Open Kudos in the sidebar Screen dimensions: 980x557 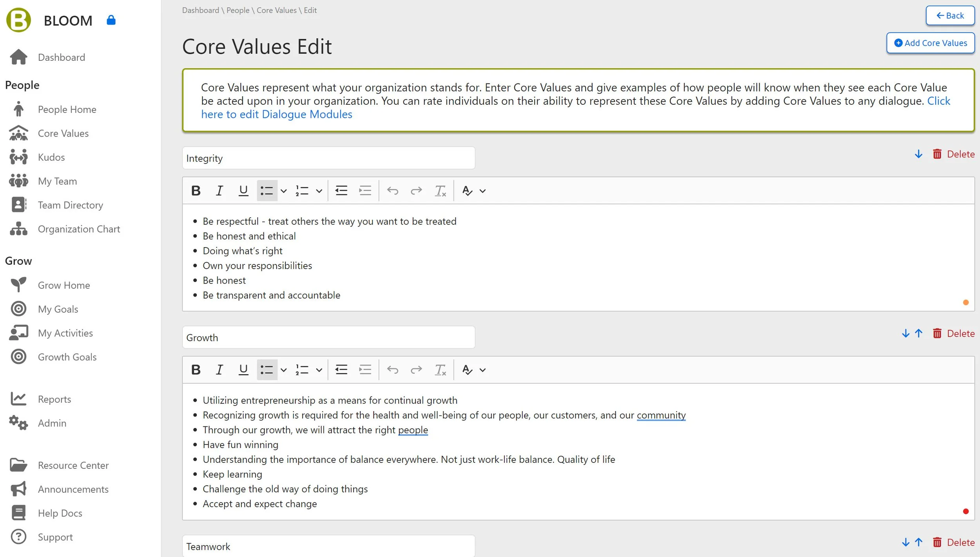pyautogui.click(x=51, y=157)
